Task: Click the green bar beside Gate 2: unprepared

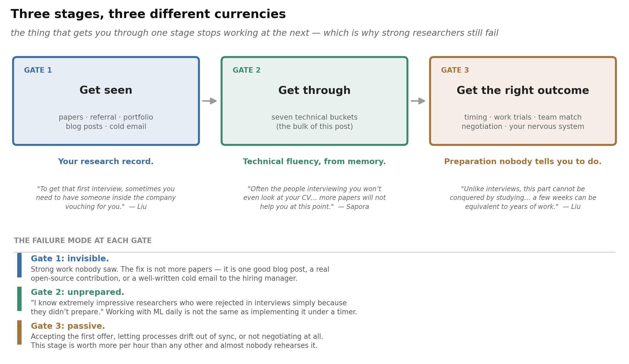Action: [x=19, y=299]
